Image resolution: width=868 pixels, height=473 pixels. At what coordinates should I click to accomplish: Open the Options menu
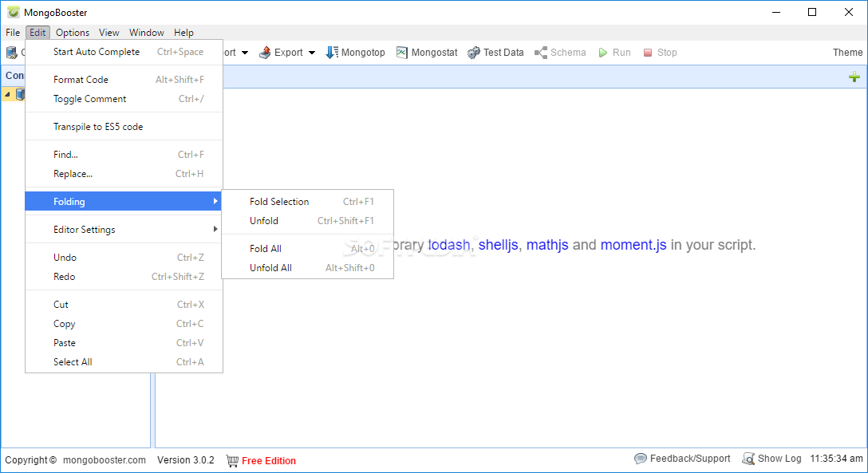pyautogui.click(x=73, y=33)
